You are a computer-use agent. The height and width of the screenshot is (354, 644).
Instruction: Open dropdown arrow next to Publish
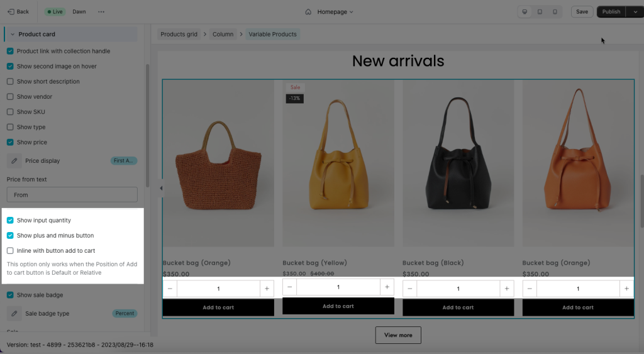(635, 12)
